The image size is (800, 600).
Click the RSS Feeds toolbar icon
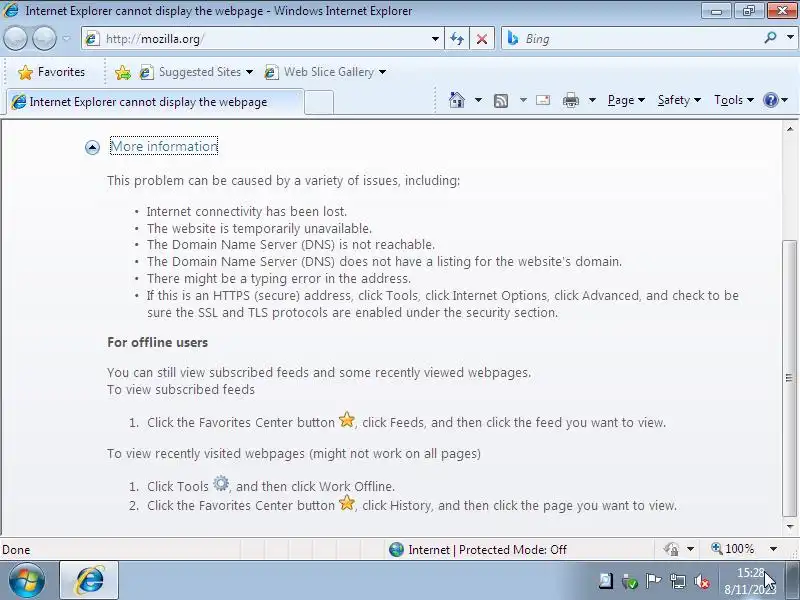coord(501,101)
